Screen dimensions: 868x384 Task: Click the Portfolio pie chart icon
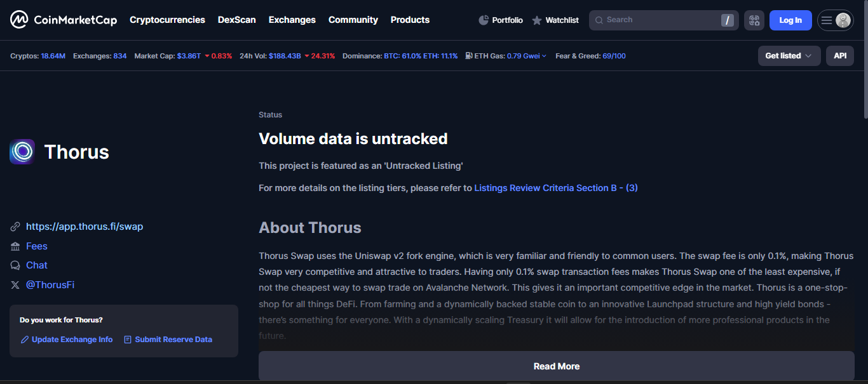pyautogui.click(x=484, y=20)
